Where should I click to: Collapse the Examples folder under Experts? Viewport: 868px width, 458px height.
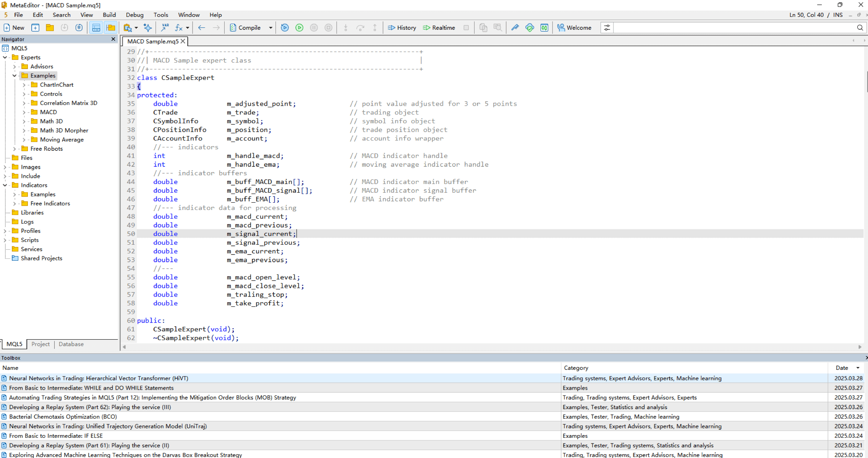click(15, 76)
